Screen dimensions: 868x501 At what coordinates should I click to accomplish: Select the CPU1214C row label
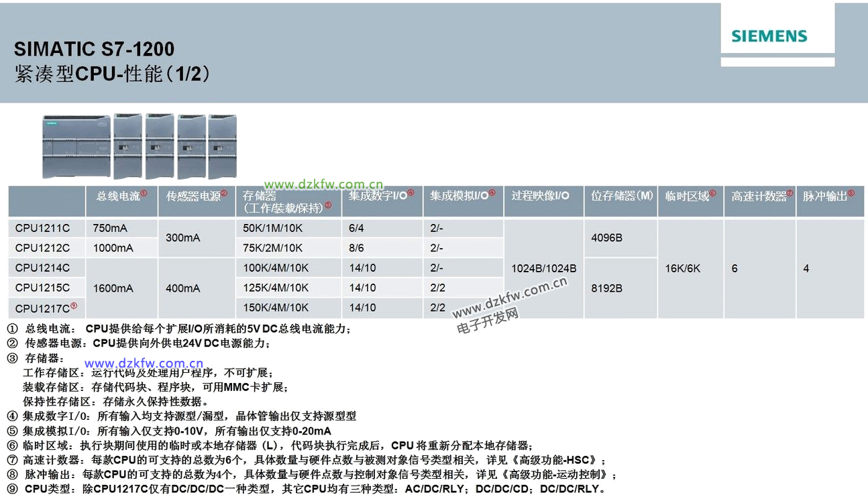point(42,268)
